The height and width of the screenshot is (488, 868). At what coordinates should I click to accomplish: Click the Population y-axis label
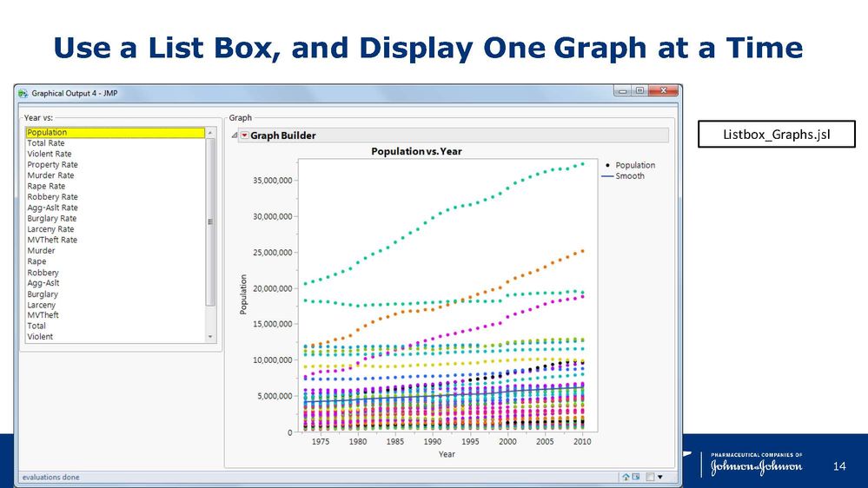click(243, 295)
